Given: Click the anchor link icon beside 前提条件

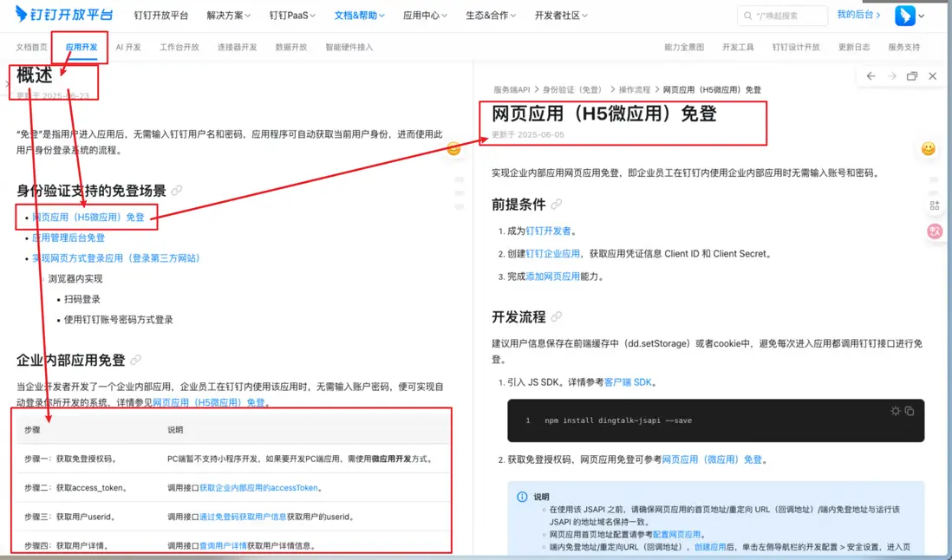Looking at the screenshot, I should click(557, 206).
